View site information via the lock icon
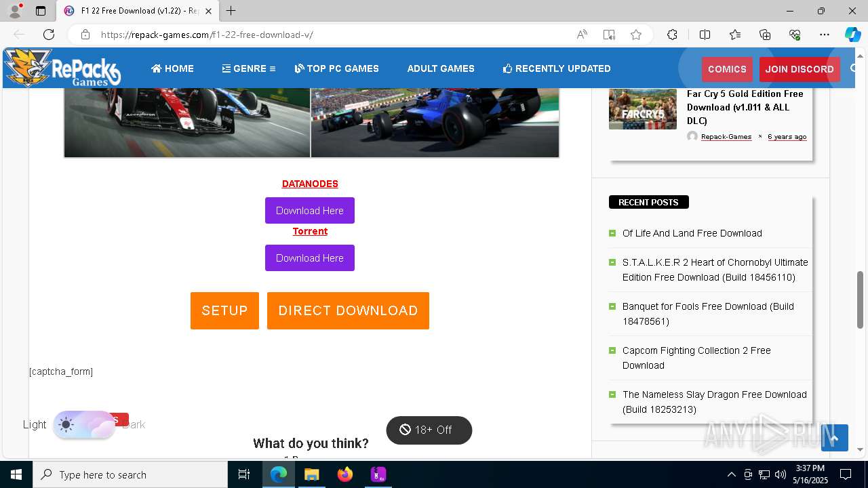The image size is (868, 488). pos(85,35)
